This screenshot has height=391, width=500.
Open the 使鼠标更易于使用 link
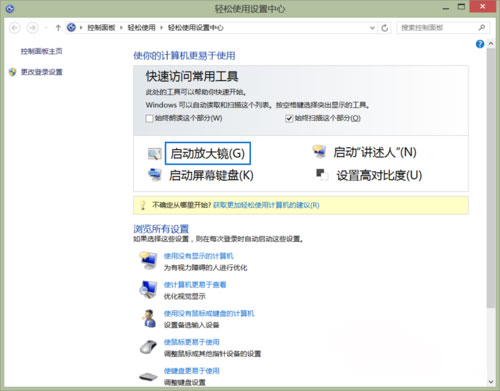[x=192, y=342]
